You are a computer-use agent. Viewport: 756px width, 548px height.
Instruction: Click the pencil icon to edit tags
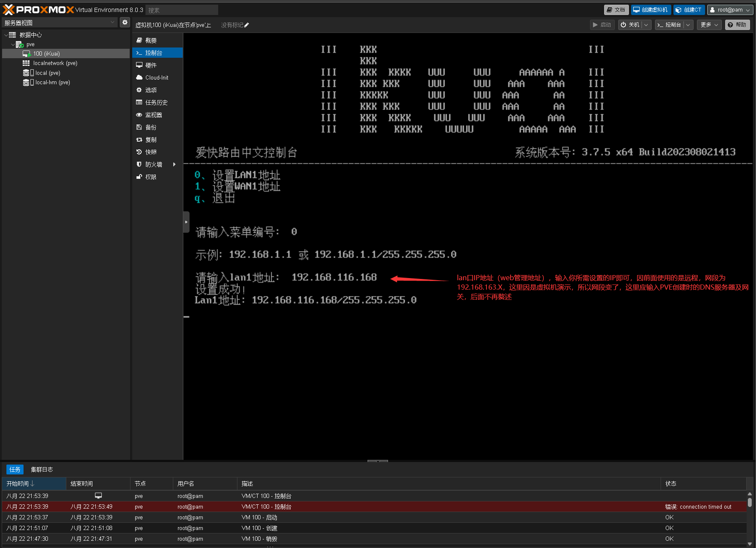click(x=246, y=25)
